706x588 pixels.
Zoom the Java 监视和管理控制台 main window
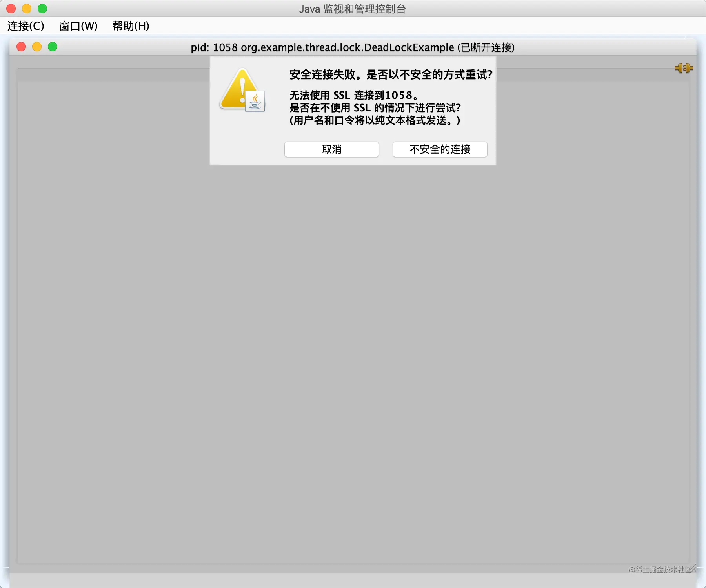pos(42,9)
